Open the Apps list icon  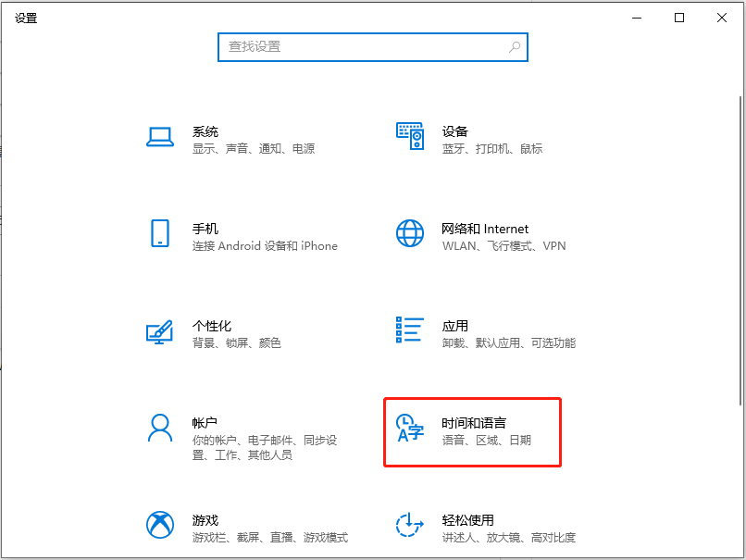pyautogui.click(x=409, y=330)
